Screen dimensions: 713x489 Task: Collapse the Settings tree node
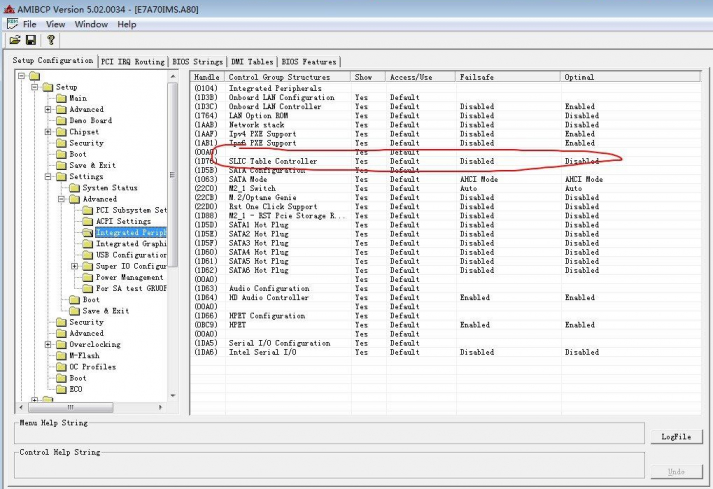click(48, 176)
